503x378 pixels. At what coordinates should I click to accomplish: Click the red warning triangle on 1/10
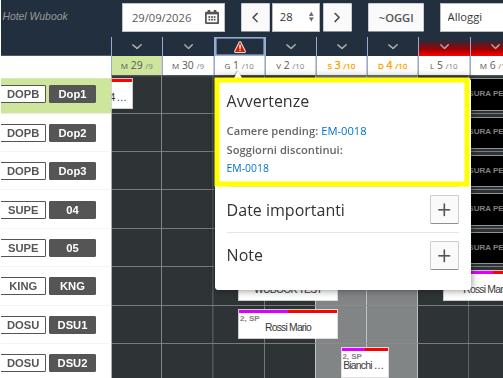240,47
